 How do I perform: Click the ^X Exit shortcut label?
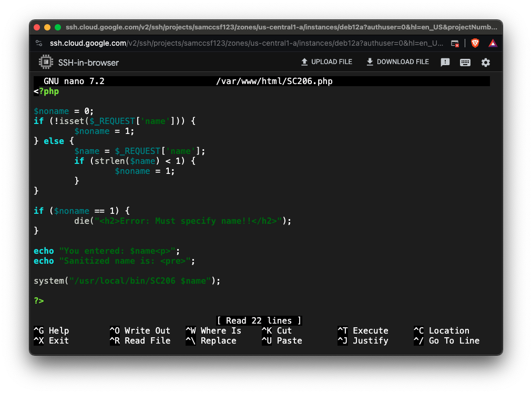tap(51, 340)
